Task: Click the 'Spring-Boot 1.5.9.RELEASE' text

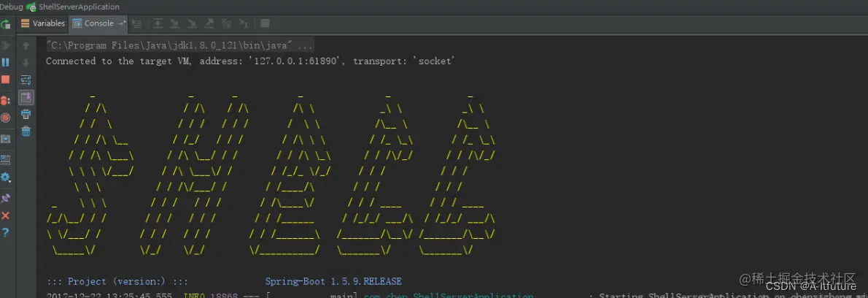Action: point(333,281)
